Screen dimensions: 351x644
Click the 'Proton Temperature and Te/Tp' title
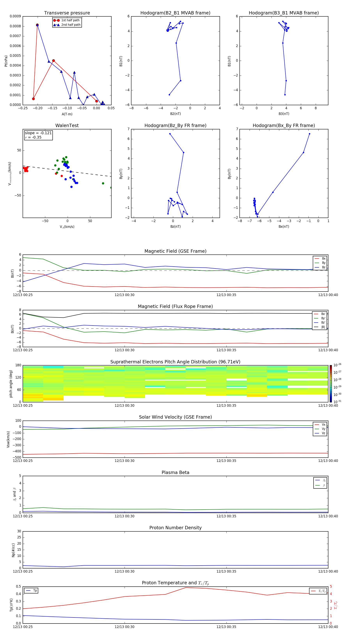pyautogui.click(x=175, y=583)
